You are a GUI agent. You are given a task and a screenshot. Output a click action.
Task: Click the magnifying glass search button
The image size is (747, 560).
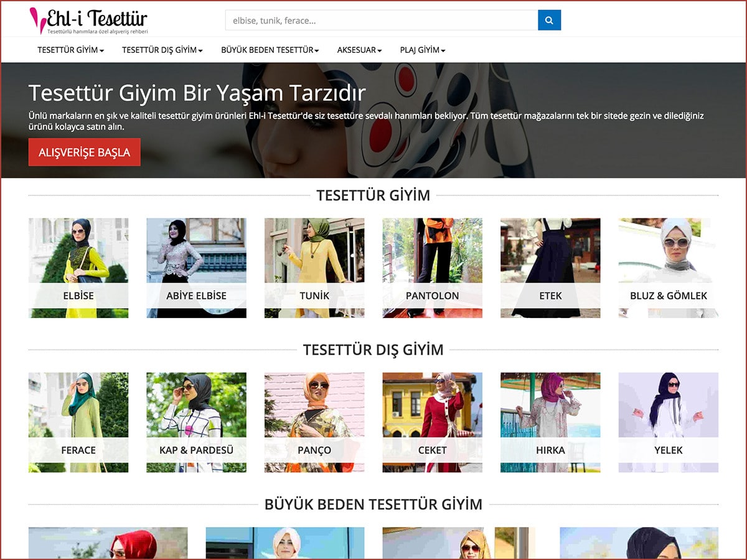549,20
